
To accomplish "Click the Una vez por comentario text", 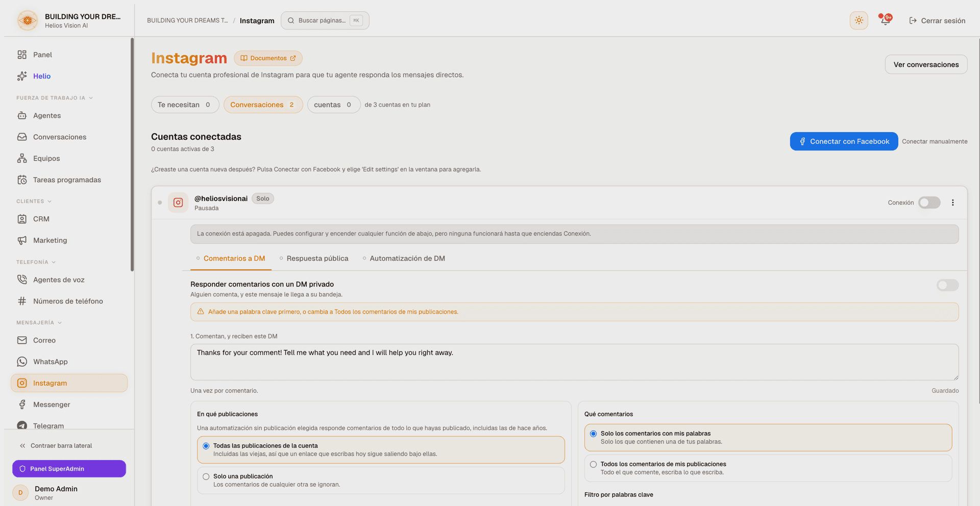I will coord(224,391).
